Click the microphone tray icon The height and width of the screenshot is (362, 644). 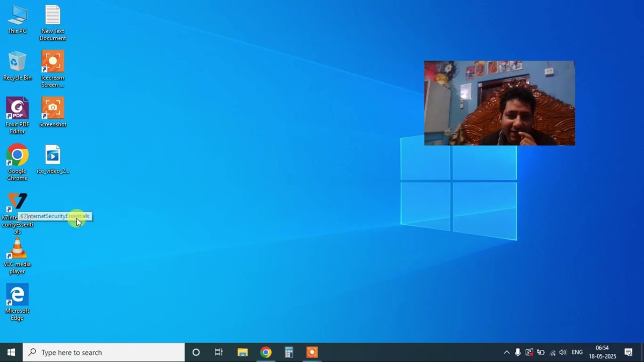click(x=518, y=352)
